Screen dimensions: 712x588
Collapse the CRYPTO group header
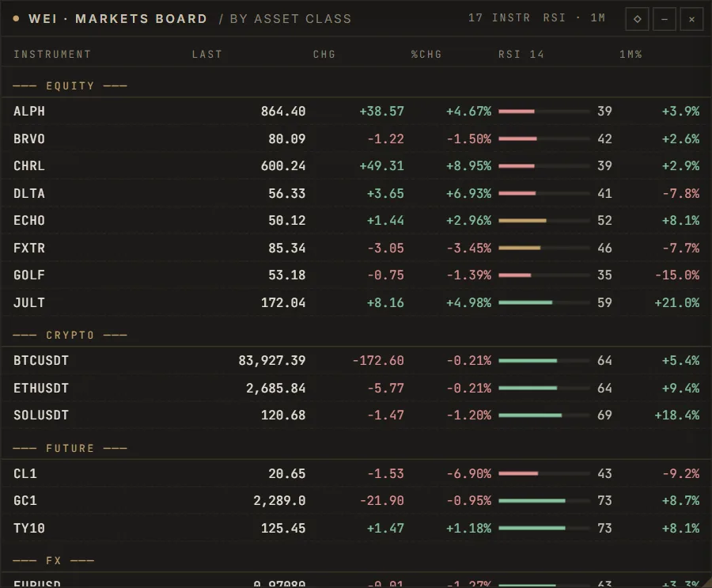point(70,336)
